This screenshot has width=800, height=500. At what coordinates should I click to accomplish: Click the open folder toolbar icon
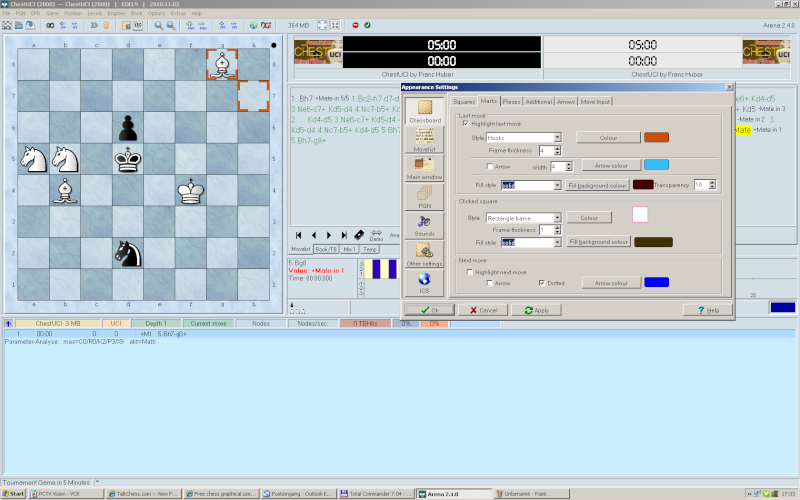(19, 25)
